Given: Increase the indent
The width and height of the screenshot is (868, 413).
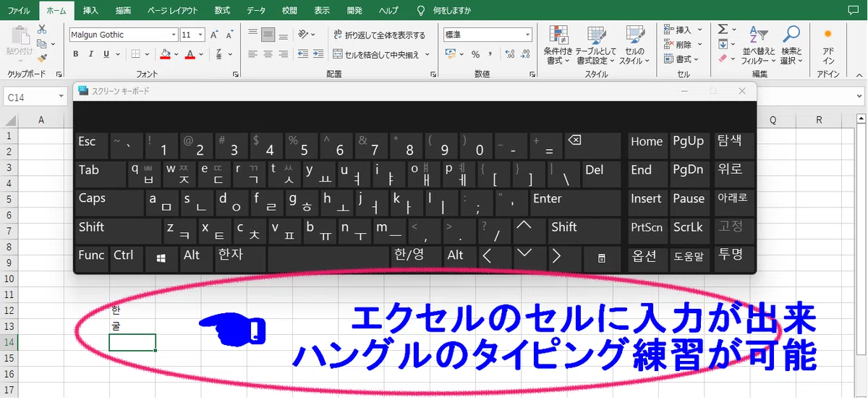Looking at the screenshot, I should tap(318, 54).
